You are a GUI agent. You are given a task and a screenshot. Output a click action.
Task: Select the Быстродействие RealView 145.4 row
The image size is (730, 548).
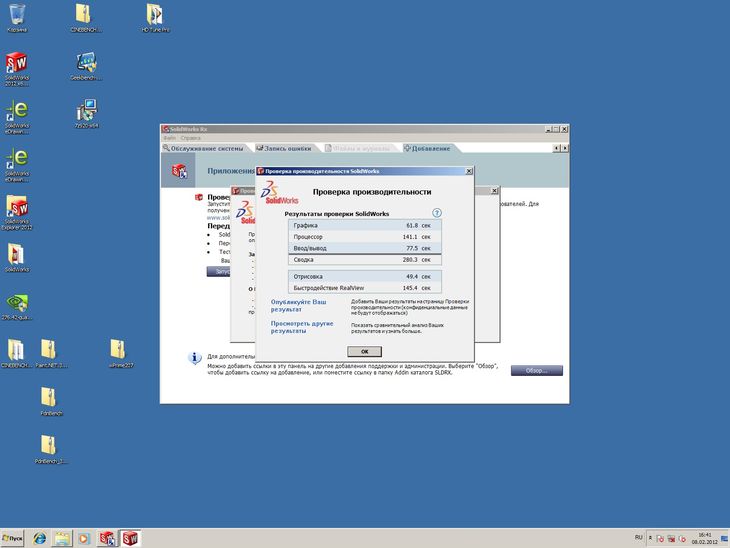point(365,288)
